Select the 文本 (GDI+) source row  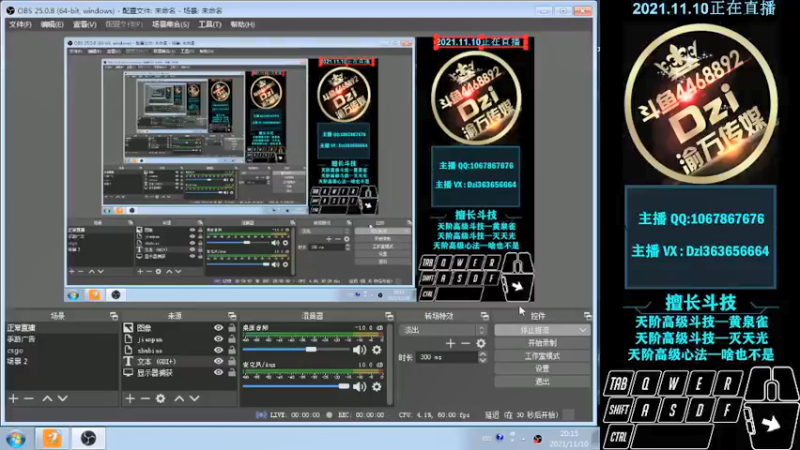[x=180, y=361]
